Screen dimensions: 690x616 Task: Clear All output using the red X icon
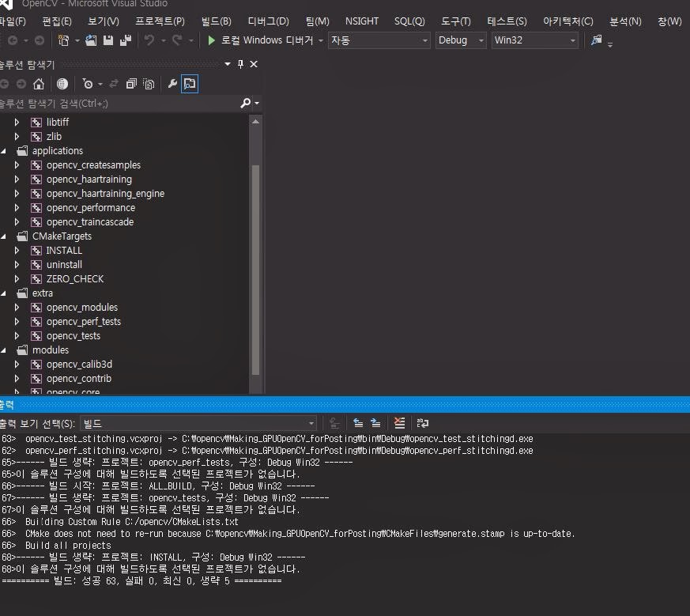point(400,422)
